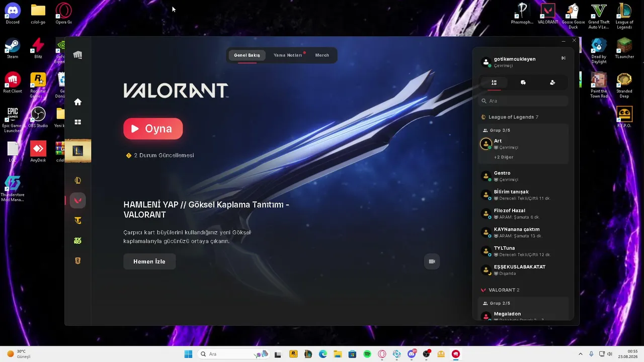The width and height of the screenshot is (644, 362).
Task: Open Epic Games Launcher desktop shortcut
Action: click(x=13, y=120)
